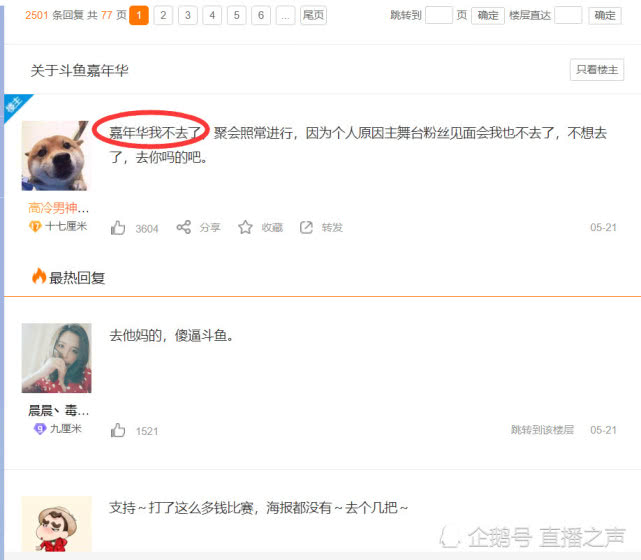Click the star favorite icon
The width and height of the screenshot is (641, 560).
(245, 227)
